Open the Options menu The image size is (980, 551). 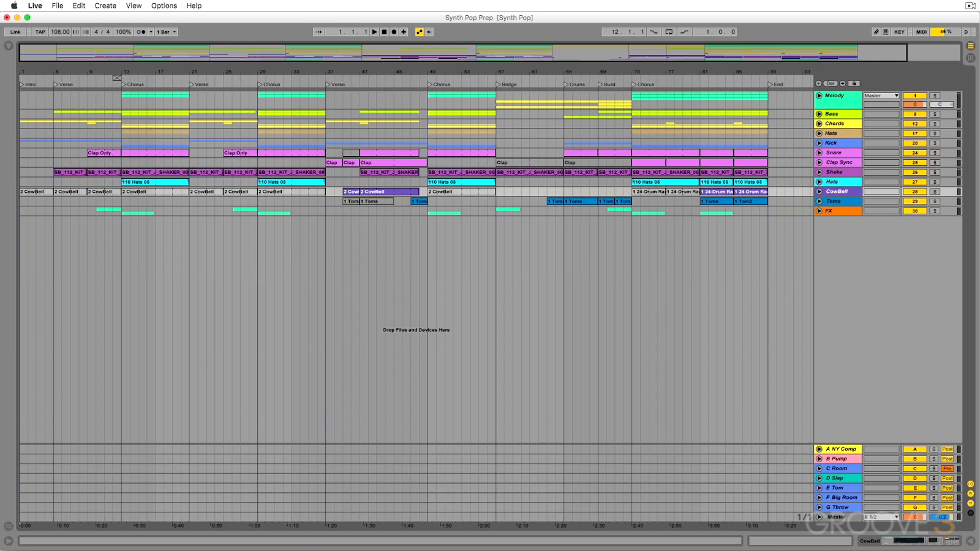point(164,6)
